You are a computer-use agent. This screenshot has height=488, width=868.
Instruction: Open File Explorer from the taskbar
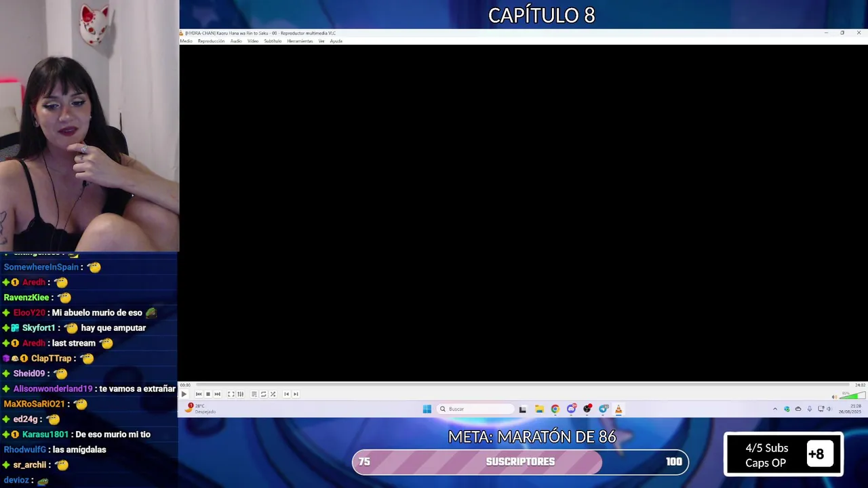539,409
